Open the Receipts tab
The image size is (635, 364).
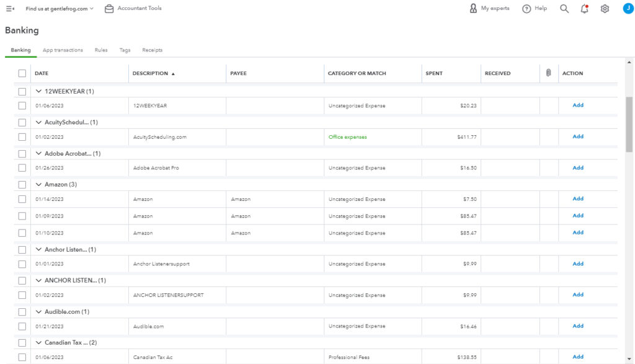(x=152, y=50)
